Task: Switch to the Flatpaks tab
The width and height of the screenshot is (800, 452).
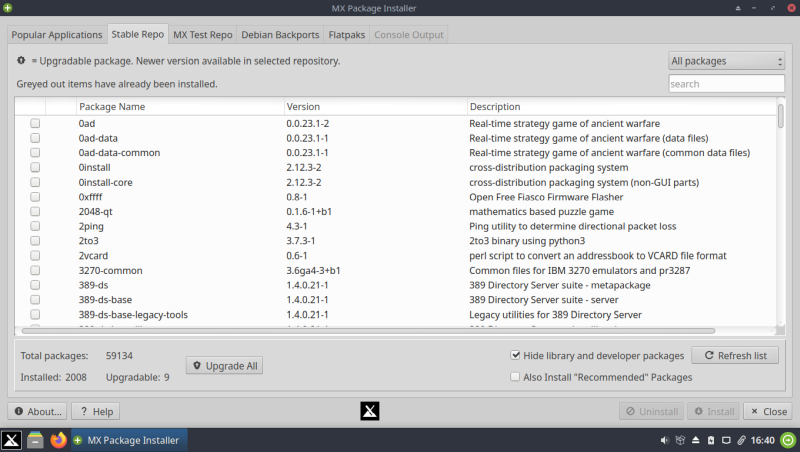Action: [x=346, y=35]
